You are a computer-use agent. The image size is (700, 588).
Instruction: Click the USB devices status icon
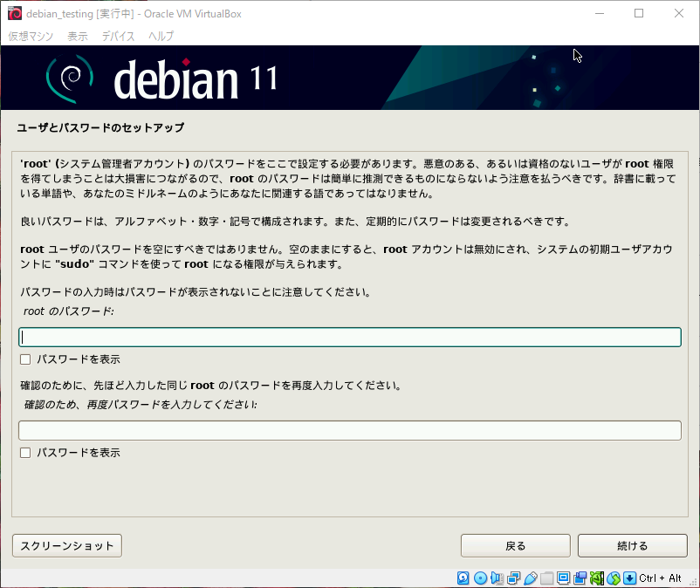531,578
